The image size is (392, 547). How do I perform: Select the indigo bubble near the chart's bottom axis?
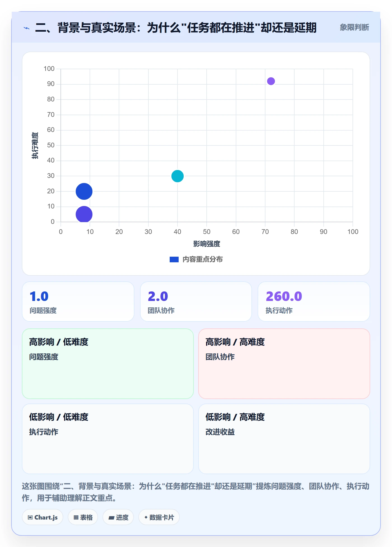(84, 214)
